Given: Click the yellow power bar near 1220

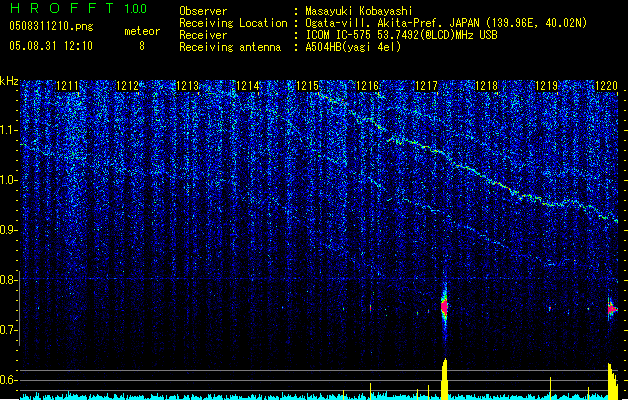Looking at the screenshot, I should click(x=613, y=382).
